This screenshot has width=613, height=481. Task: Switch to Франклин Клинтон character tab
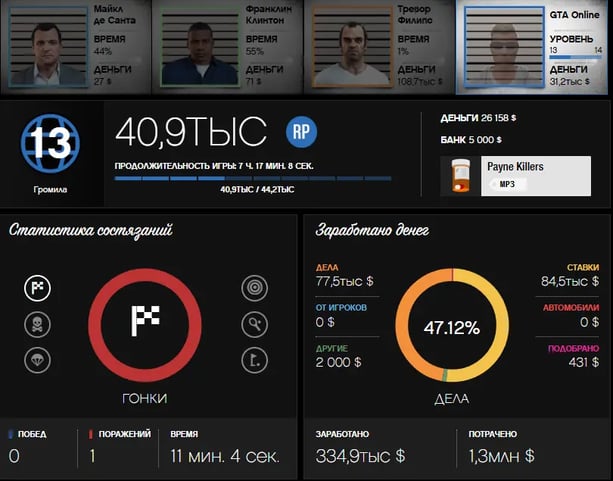(x=230, y=47)
